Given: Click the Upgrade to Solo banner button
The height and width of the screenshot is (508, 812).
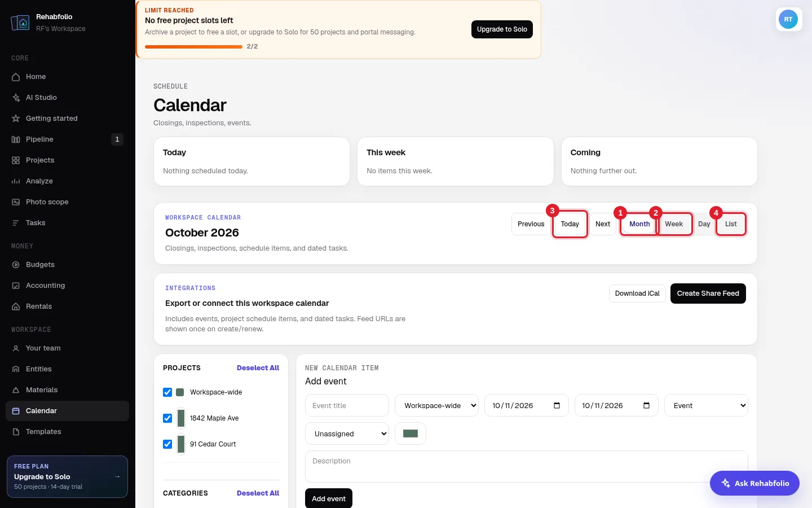Looking at the screenshot, I should 502,29.
